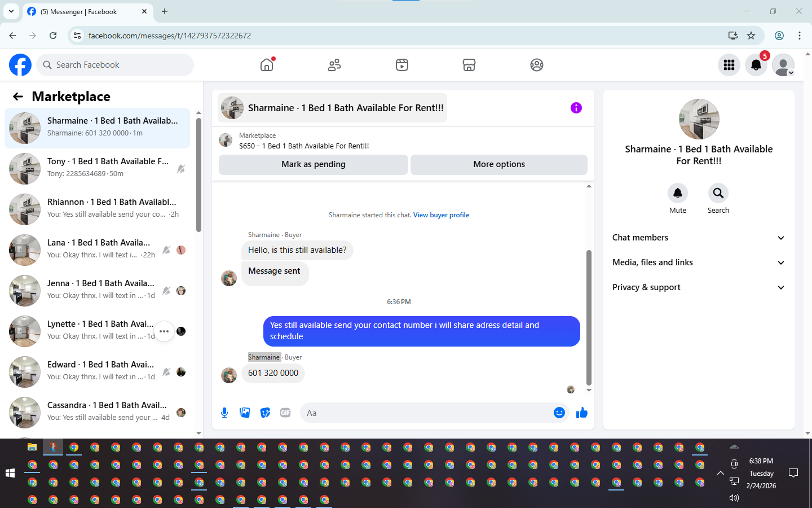Search in conversation magnifier button

(718, 193)
